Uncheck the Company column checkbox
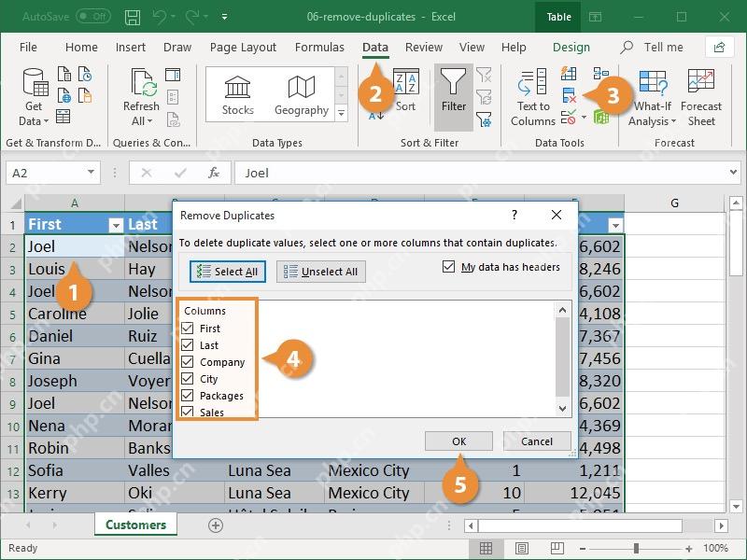 [188, 362]
